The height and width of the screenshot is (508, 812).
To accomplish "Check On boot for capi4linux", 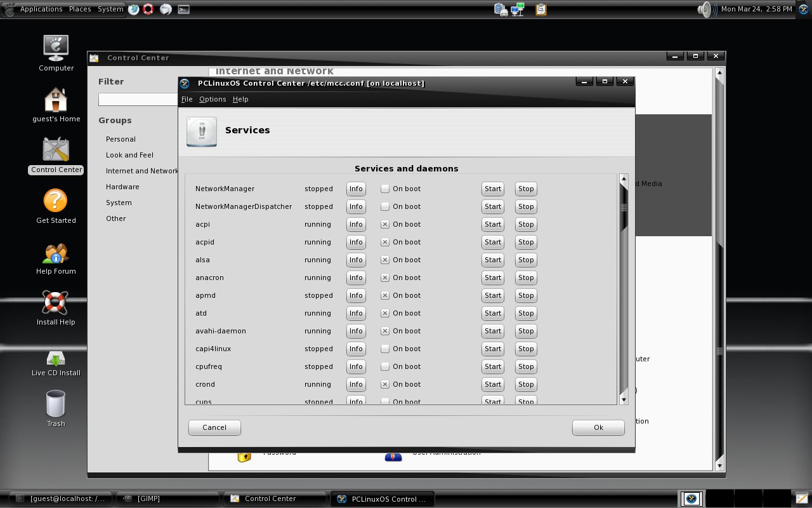I will click(x=385, y=349).
